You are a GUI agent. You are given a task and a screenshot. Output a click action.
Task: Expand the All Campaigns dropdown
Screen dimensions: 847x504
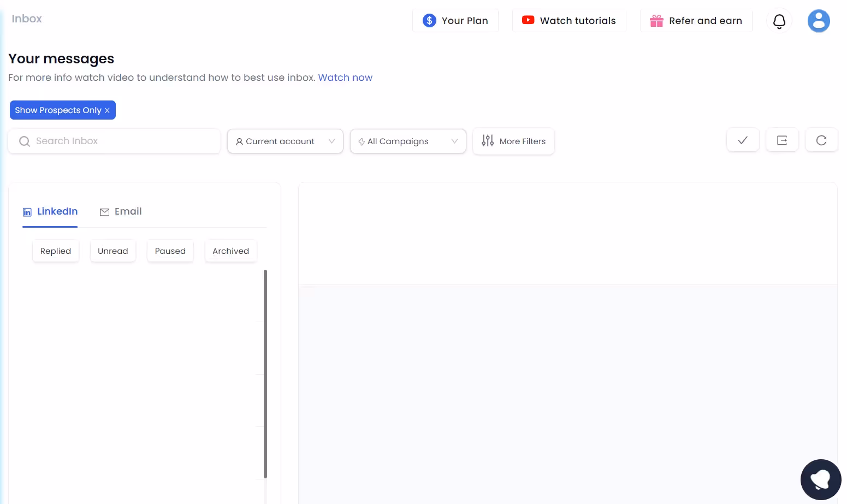tap(407, 141)
